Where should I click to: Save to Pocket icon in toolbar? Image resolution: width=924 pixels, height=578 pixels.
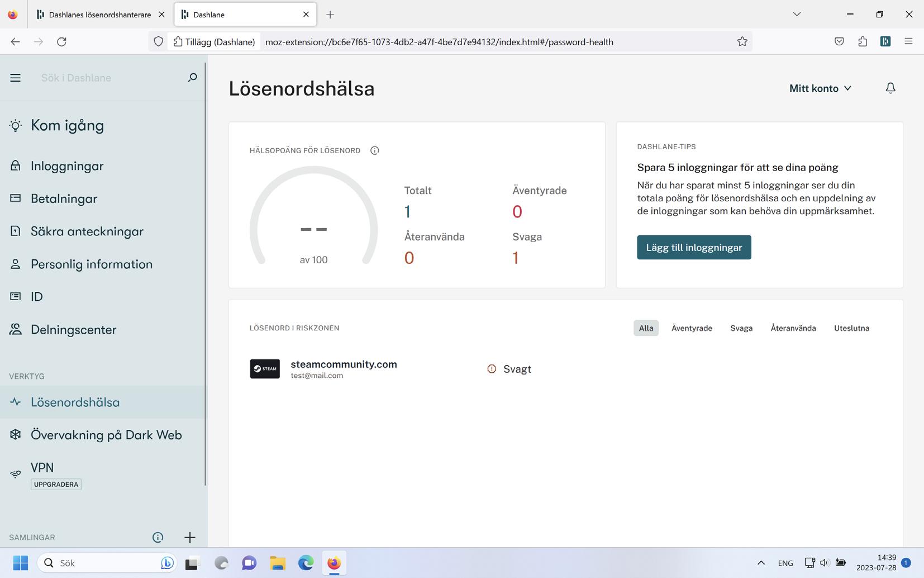(x=839, y=41)
